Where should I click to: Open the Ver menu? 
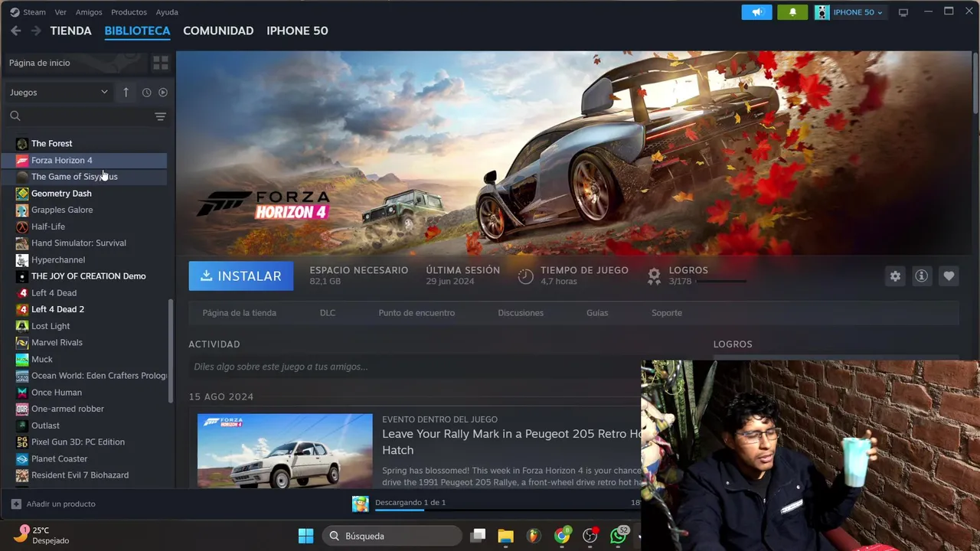point(60,12)
